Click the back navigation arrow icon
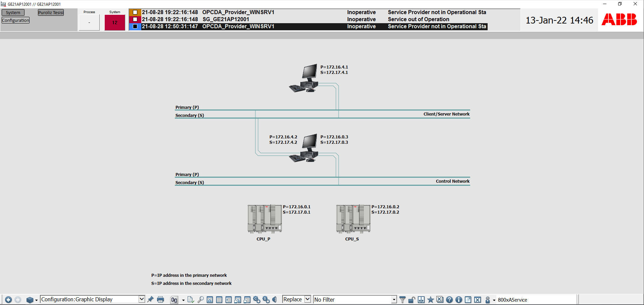 (8, 300)
